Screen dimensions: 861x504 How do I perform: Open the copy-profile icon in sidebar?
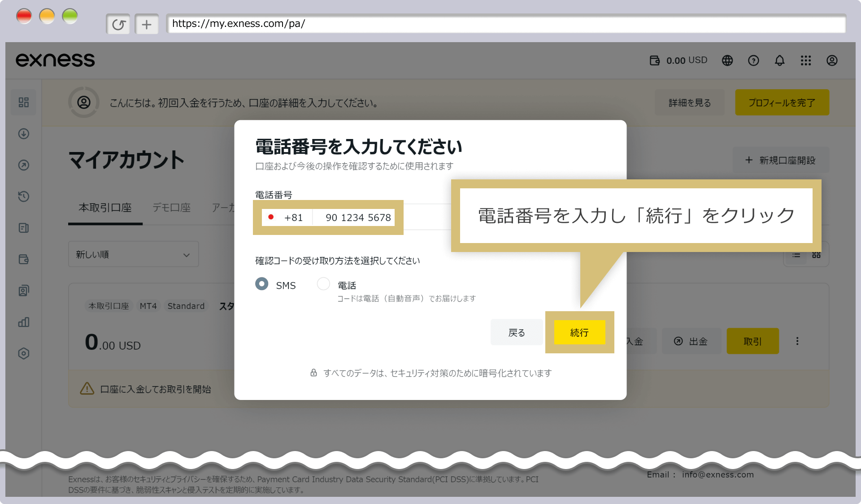click(x=24, y=291)
